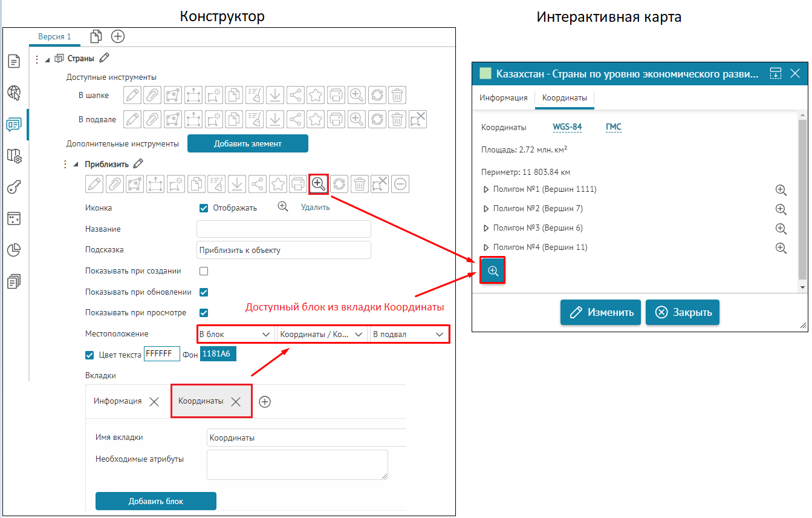The image size is (812, 518).
Task: Select the Координаты tab in Вкладки section
Action: 201,401
